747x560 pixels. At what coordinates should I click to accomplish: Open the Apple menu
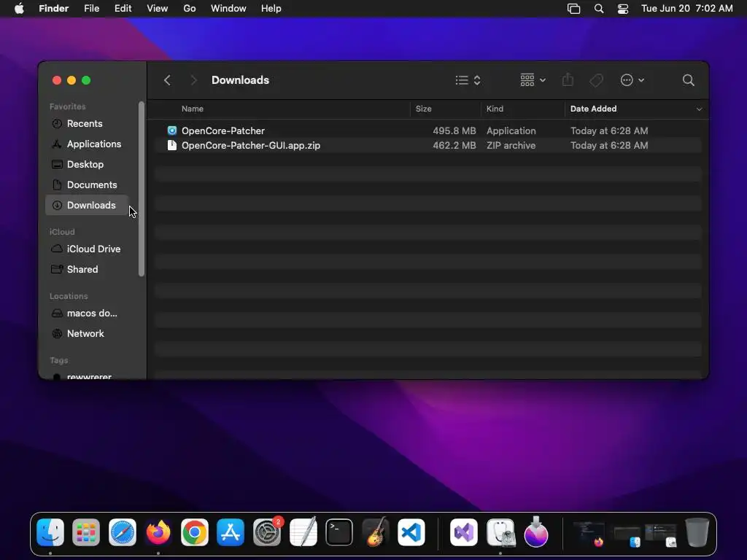19,9
